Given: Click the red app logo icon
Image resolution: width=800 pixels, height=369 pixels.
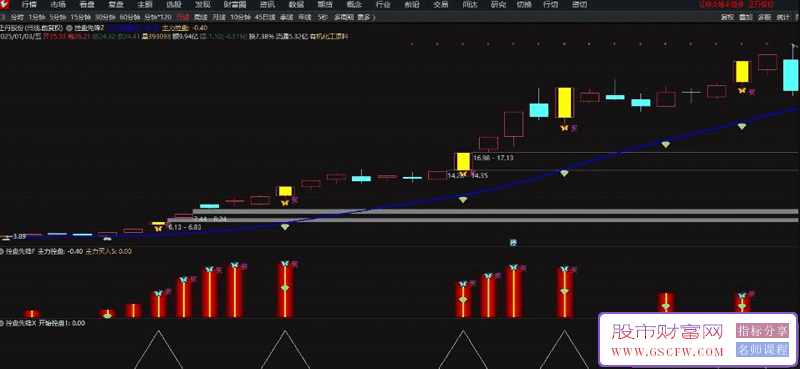Looking at the screenshot, I should pos(4,5).
